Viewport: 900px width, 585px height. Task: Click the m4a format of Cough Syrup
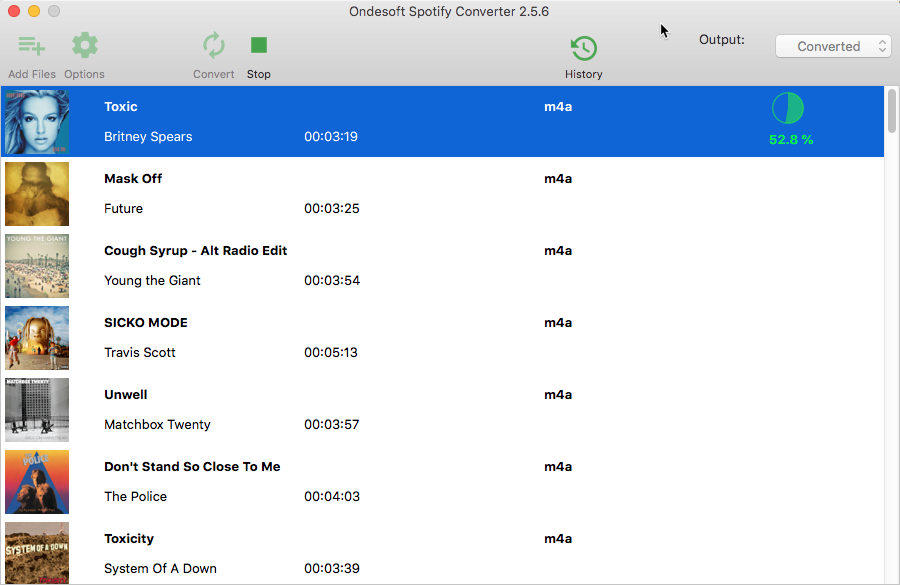point(558,251)
